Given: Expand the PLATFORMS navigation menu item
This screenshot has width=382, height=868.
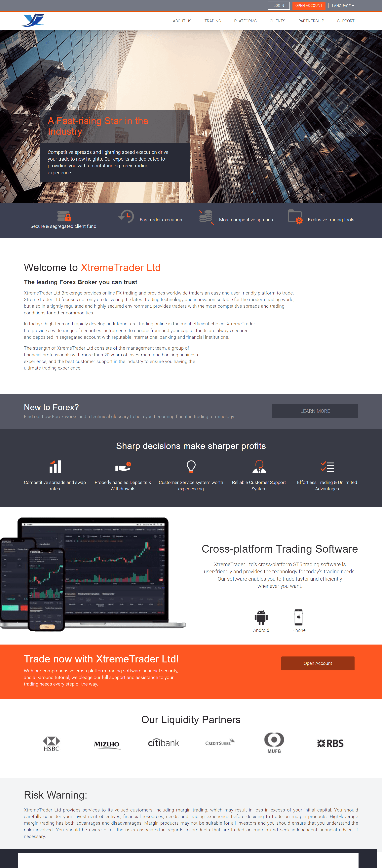Looking at the screenshot, I should pos(245,21).
